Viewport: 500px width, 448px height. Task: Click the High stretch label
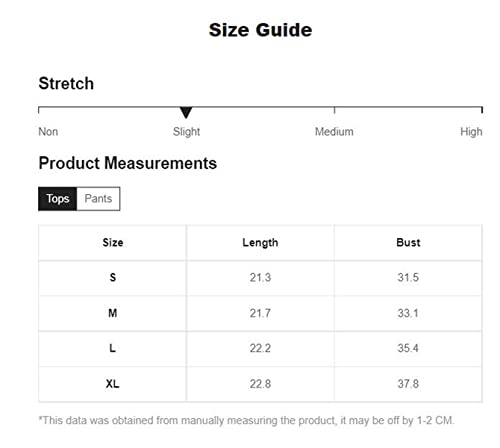click(471, 132)
